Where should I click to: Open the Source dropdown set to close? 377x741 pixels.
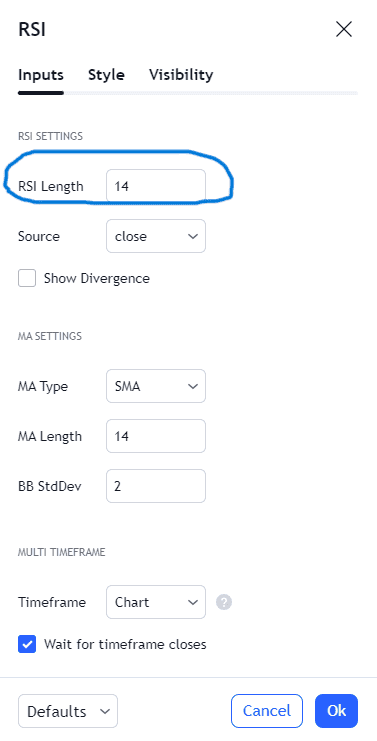(x=156, y=236)
